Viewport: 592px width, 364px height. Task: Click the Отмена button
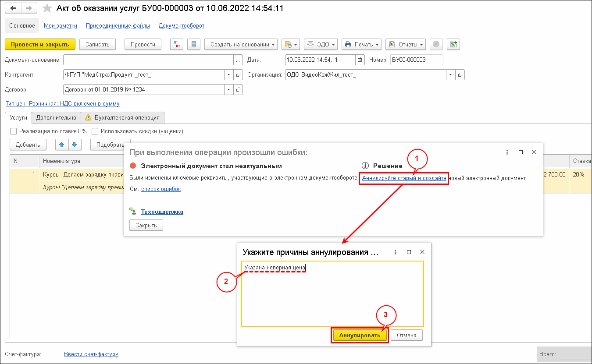click(407, 335)
